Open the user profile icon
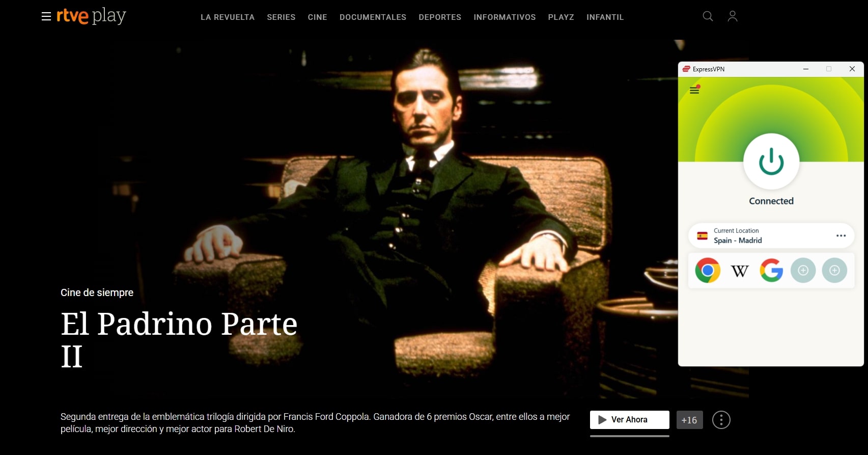Screen dimensions: 868x455 [x=733, y=16]
